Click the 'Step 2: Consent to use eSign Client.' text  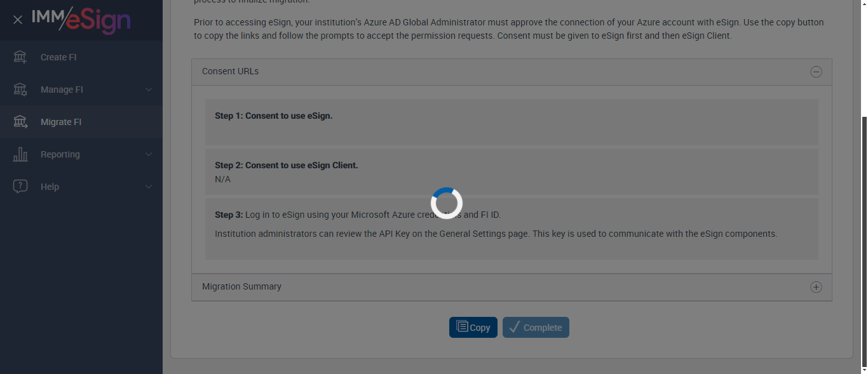(287, 165)
